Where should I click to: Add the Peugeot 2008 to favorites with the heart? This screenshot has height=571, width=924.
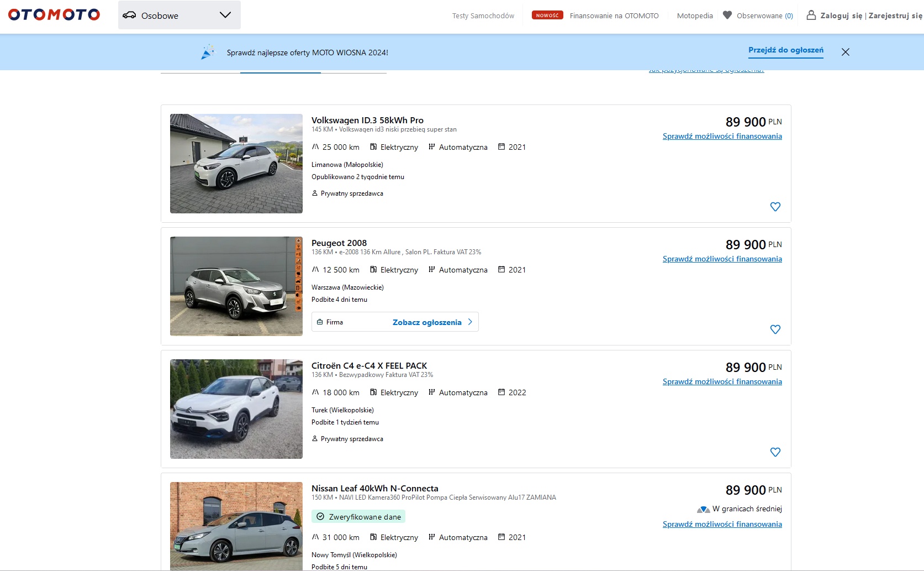pos(775,329)
